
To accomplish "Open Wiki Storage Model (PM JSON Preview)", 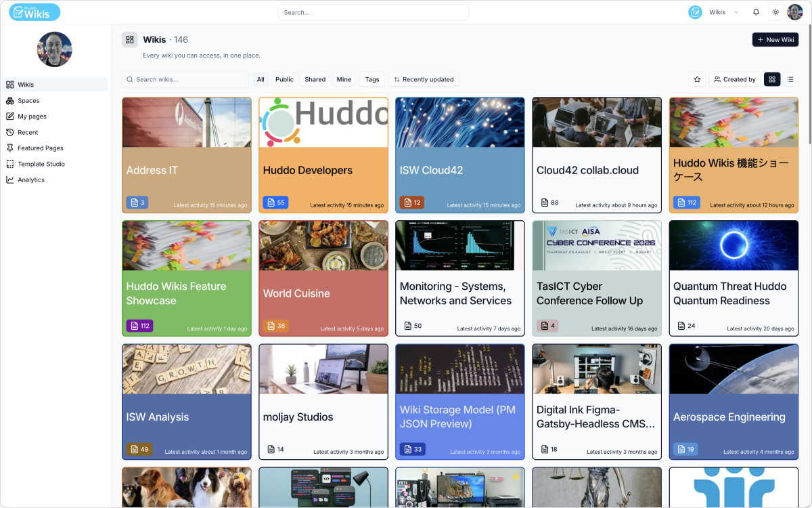I will (460, 402).
